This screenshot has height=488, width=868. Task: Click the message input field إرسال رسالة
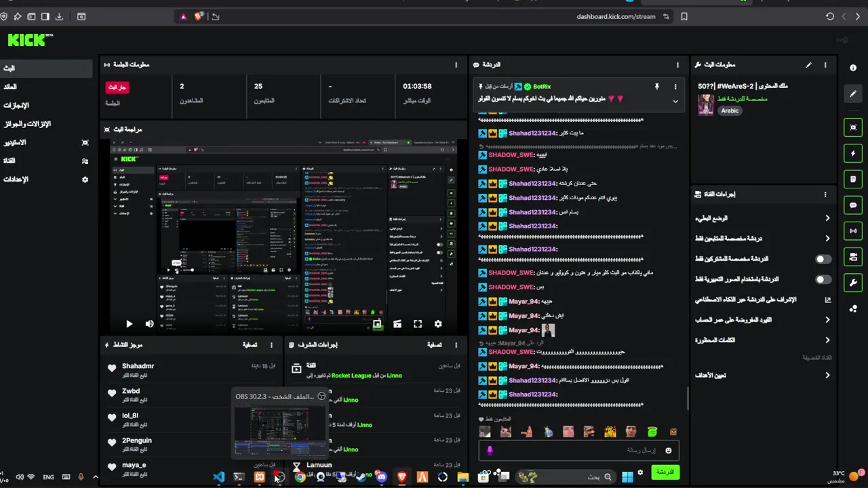click(580, 451)
